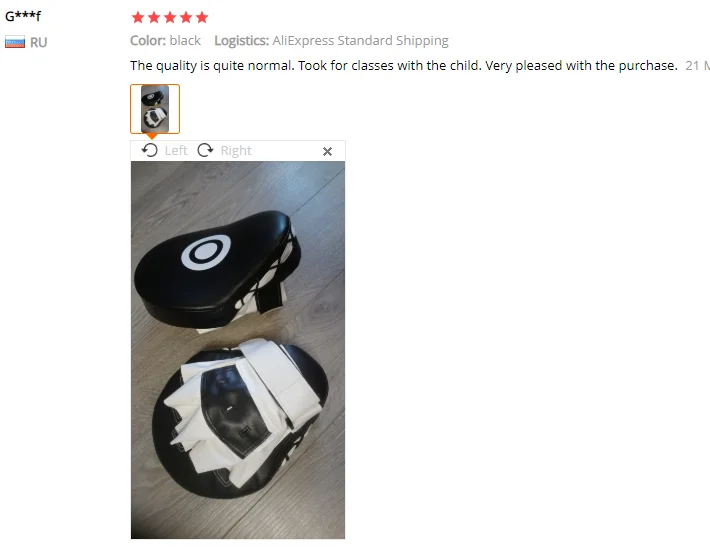Click the white-strapped pad in enlarged photo
This screenshot has width=710, height=557.
tap(241, 419)
